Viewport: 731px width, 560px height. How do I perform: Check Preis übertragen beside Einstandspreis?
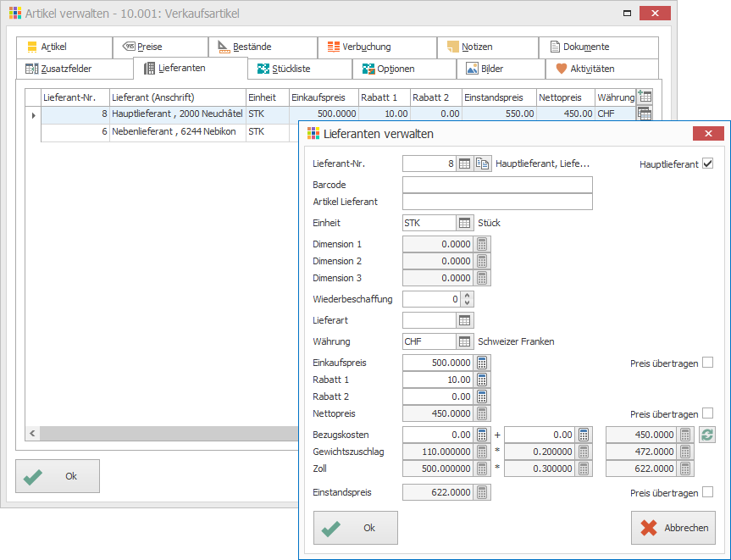[707, 492]
